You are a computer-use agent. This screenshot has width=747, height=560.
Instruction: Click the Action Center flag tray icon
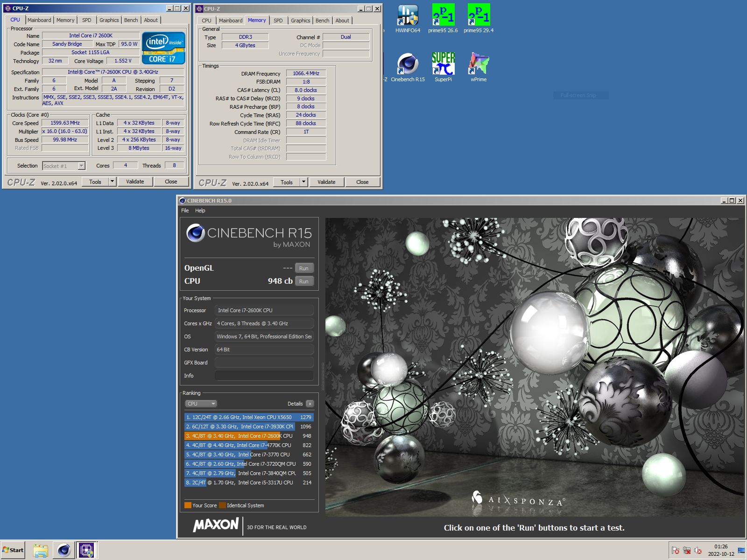(676, 551)
